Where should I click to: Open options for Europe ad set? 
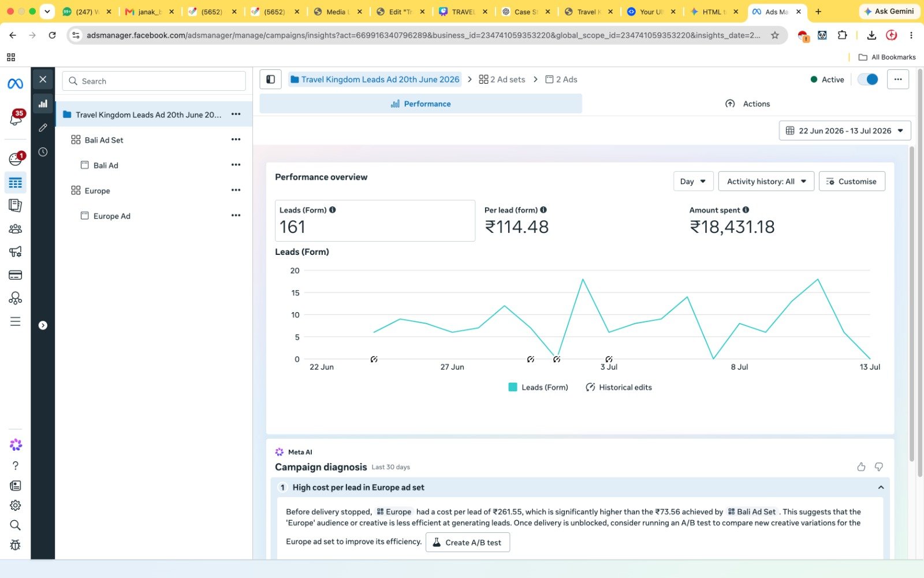[x=236, y=190]
